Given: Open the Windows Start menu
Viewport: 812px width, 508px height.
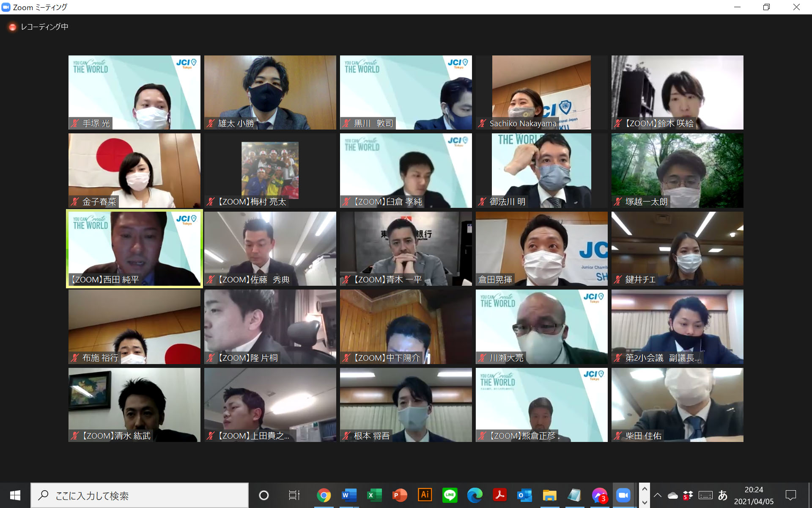Looking at the screenshot, I should pos(15,495).
